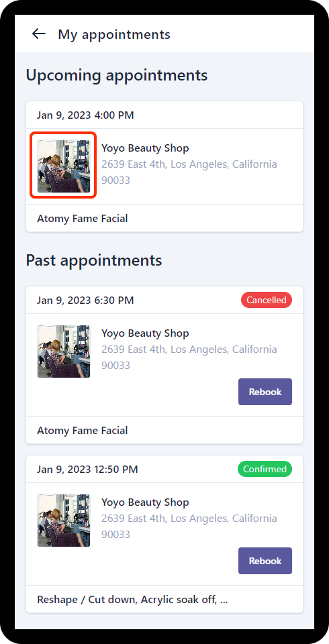Rebook the cancelled Atomy Fame Facial appointment
329x644 pixels.
click(x=265, y=392)
